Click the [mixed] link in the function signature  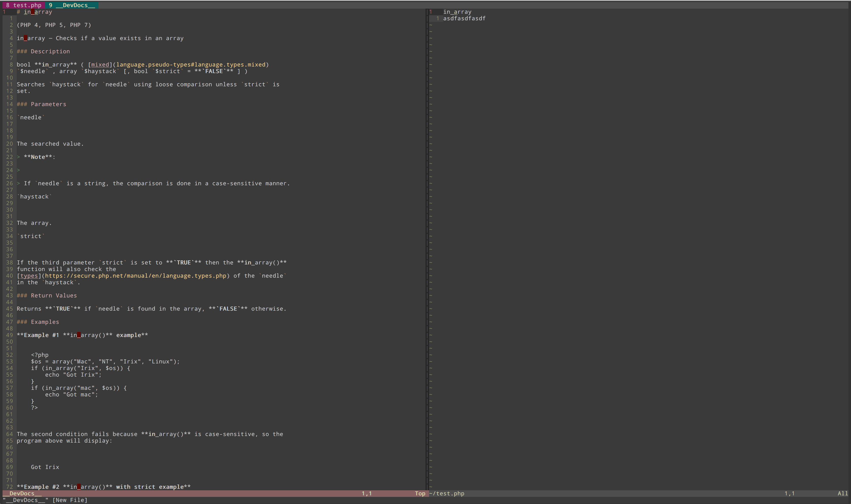(x=100, y=64)
